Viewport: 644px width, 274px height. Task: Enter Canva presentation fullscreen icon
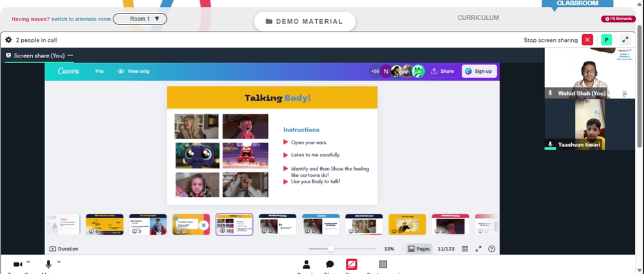[478, 249]
